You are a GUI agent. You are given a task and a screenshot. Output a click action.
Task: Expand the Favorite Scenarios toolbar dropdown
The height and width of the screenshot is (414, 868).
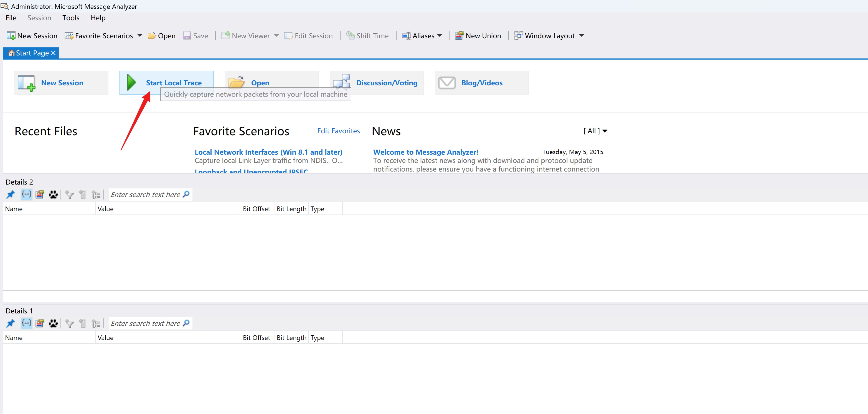(140, 36)
